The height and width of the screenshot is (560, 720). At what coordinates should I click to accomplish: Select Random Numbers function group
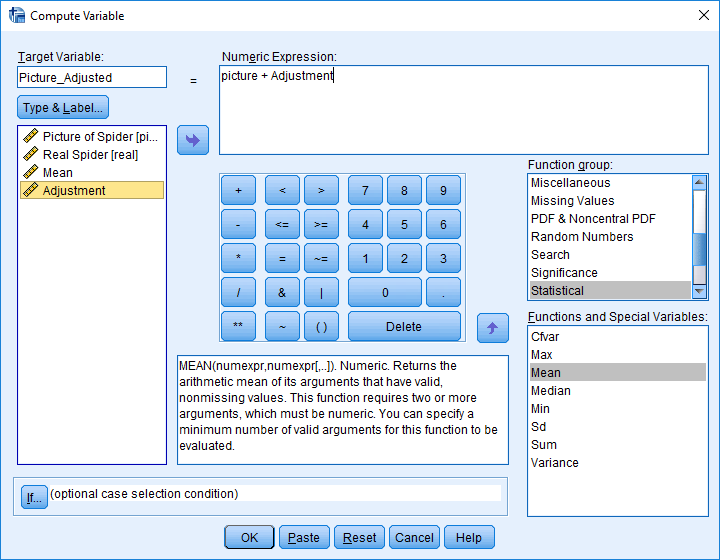click(581, 237)
